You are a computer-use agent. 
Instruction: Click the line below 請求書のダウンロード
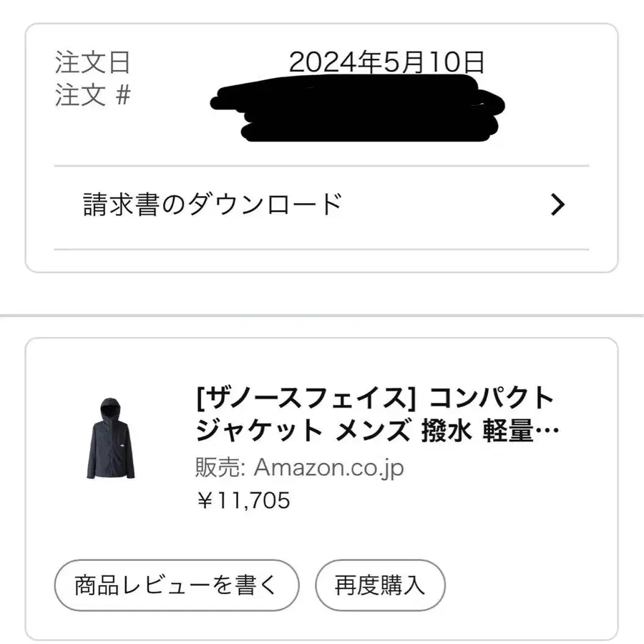coord(321,250)
